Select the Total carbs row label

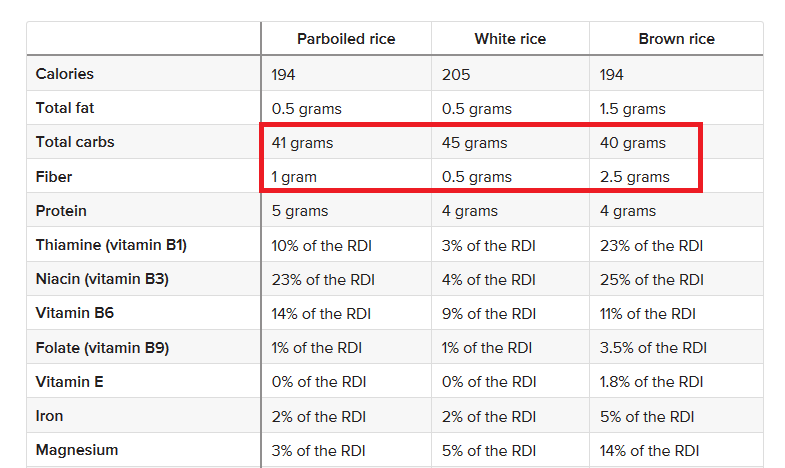pyautogui.click(x=75, y=142)
